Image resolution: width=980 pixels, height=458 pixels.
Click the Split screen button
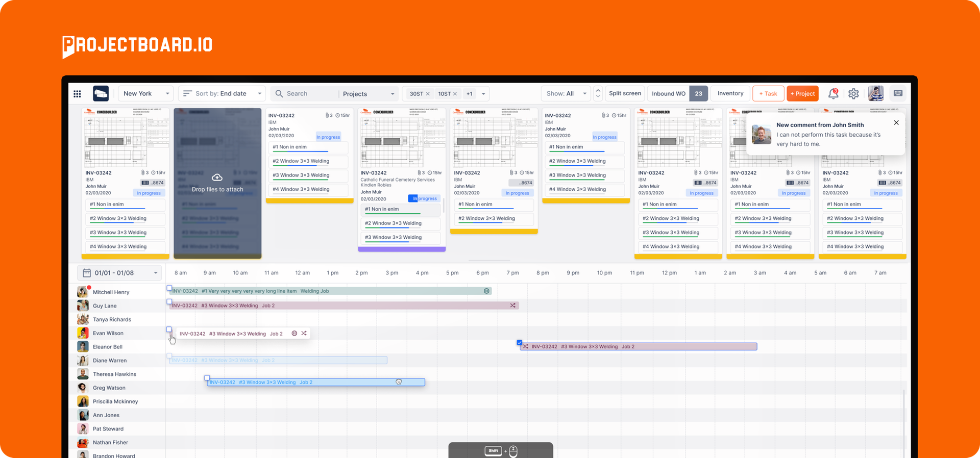(625, 93)
